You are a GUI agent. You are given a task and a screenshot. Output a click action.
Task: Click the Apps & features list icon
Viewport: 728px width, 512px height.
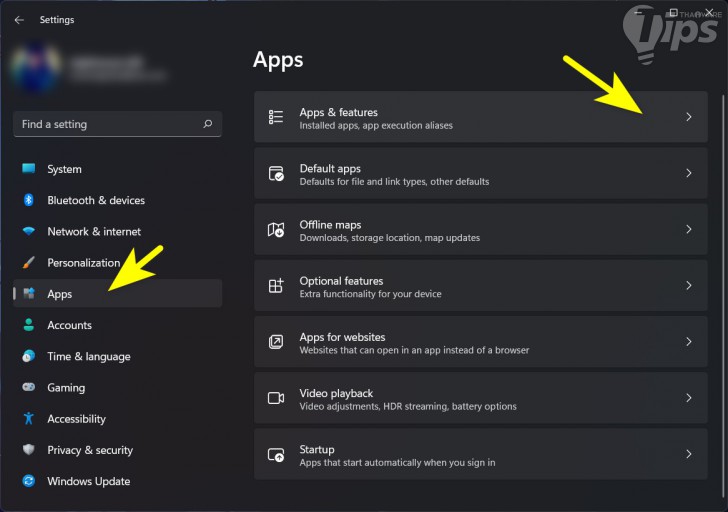coord(276,117)
